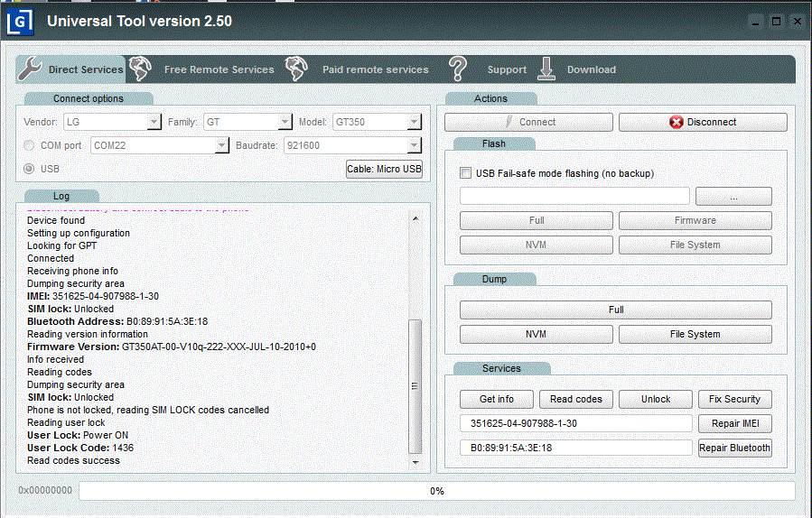Click the Dump File System button
The image size is (812, 518).
point(695,334)
